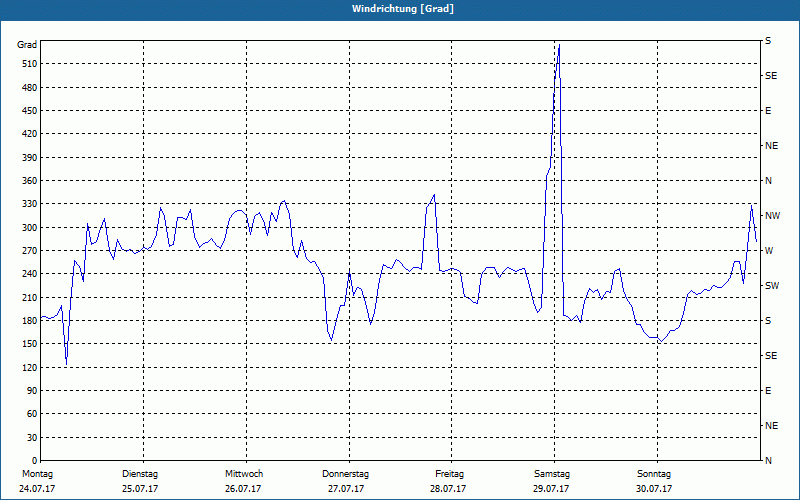Click the 0 y-axis value

point(35,461)
